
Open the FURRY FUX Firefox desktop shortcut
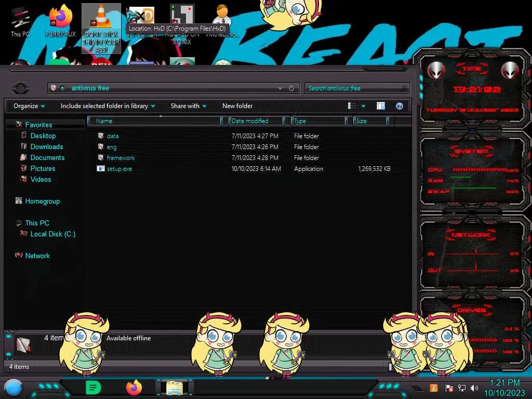pyautogui.click(x=60, y=21)
